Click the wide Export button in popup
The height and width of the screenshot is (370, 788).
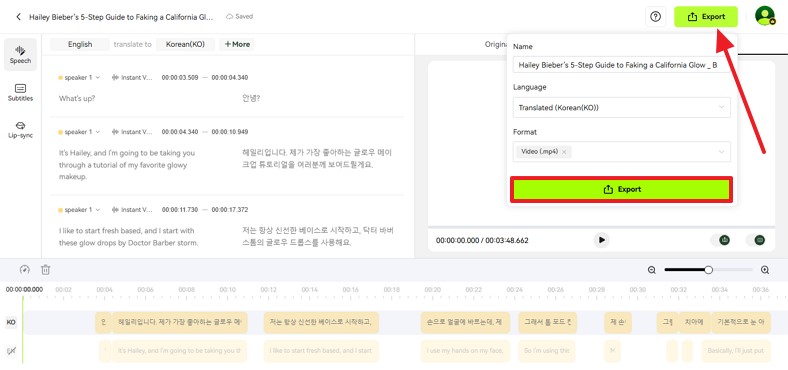pyautogui.click(x=622, y=190)
